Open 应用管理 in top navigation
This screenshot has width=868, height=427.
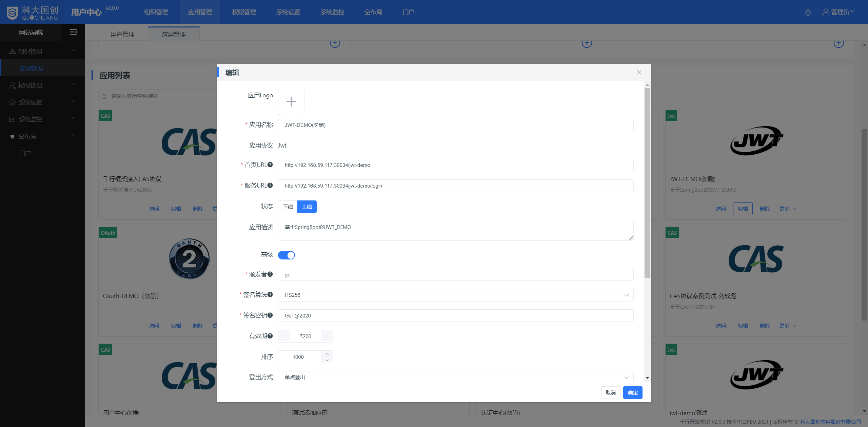(x=200, y=12)
